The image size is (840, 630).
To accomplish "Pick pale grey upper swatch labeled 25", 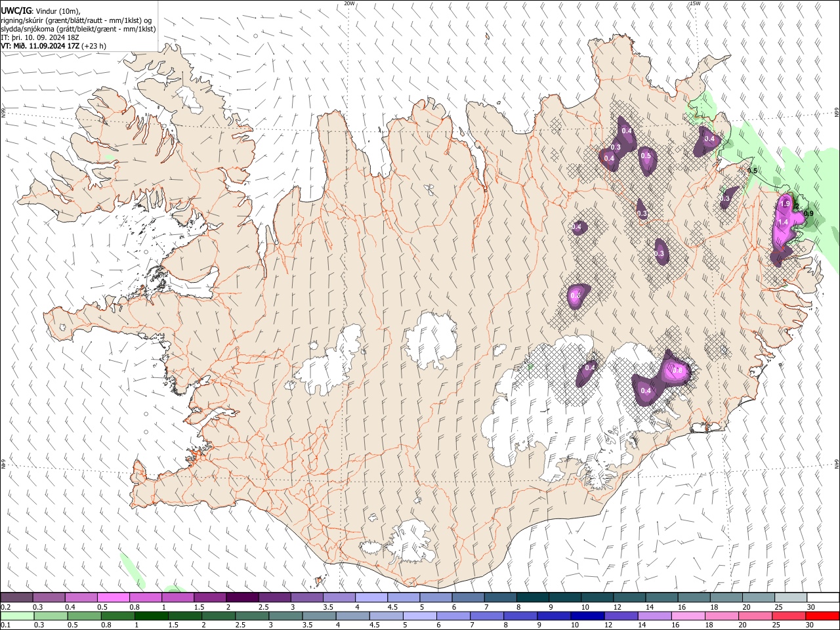I will pos(790,597).
